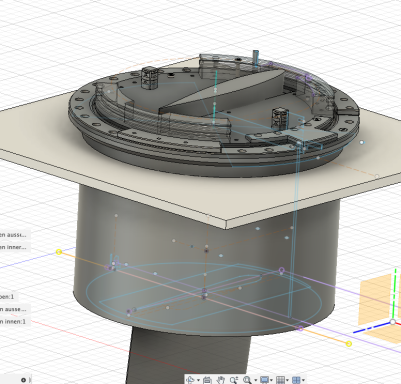
Task: Select the browser item ending in 'ben:1'
Action: click(7, 296)
